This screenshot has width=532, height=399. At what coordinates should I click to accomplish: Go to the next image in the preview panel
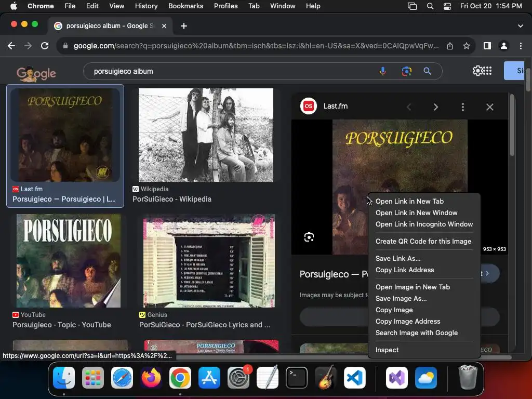[436, 107]
